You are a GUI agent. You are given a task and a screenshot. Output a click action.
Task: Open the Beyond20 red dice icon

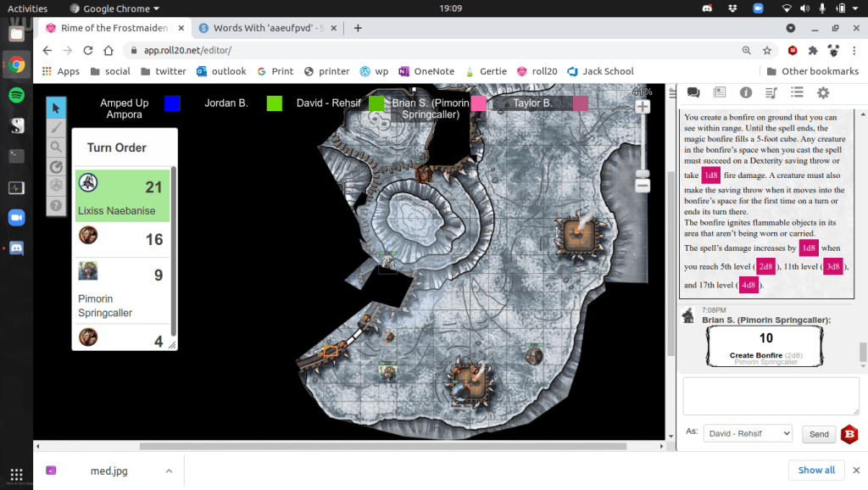coord(849,434)
